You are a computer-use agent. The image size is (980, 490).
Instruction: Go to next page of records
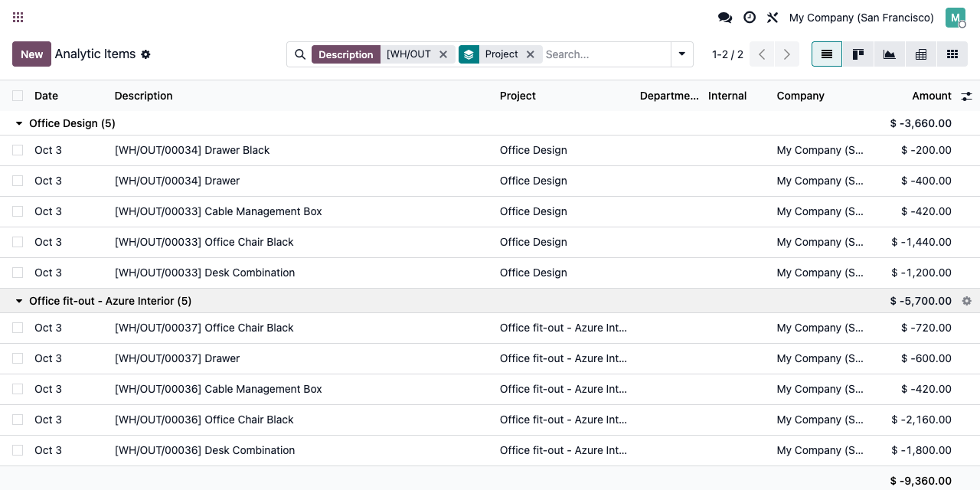click(x=787, y=54)
